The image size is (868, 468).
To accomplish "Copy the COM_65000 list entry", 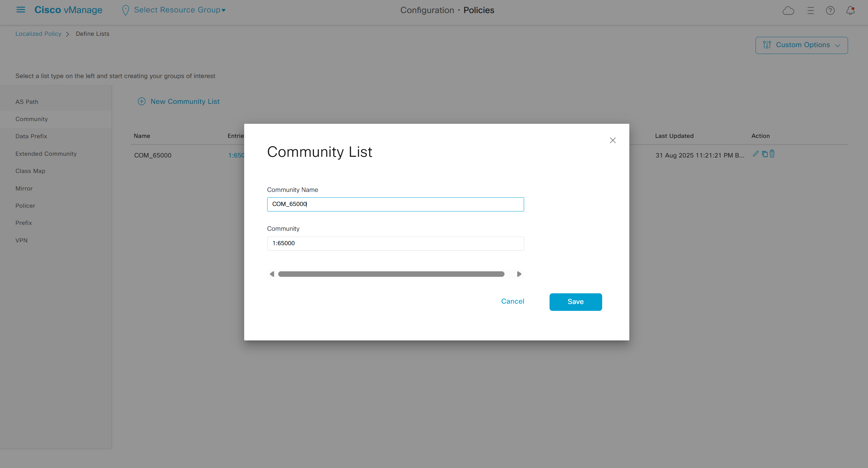I will [x=764, y=154].
